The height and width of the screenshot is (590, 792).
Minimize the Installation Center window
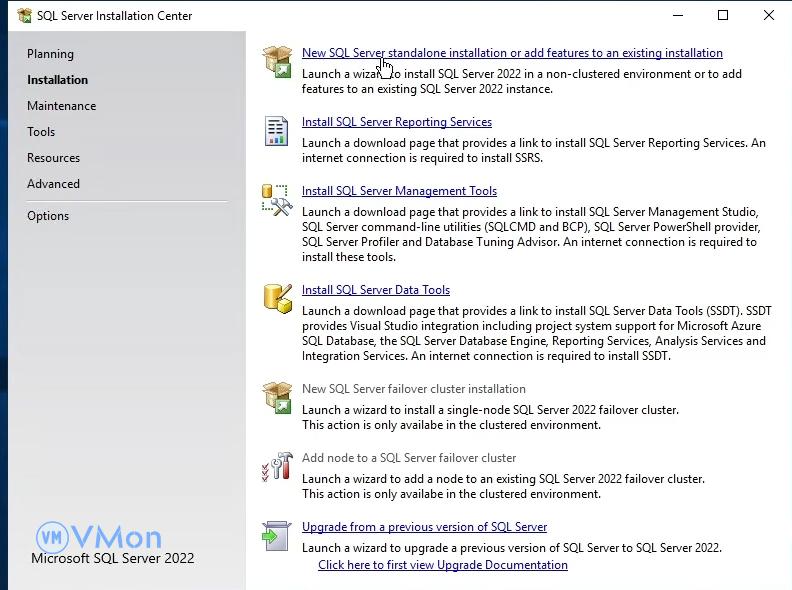point(678,15)
